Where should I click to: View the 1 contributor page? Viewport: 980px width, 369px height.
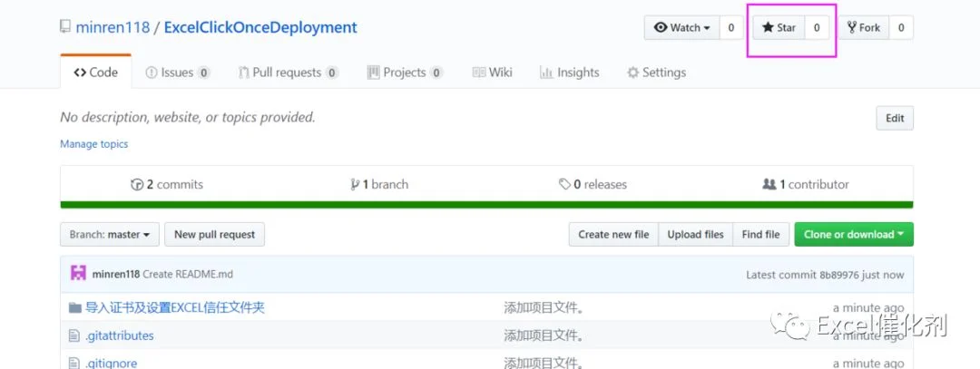(806, 184)
